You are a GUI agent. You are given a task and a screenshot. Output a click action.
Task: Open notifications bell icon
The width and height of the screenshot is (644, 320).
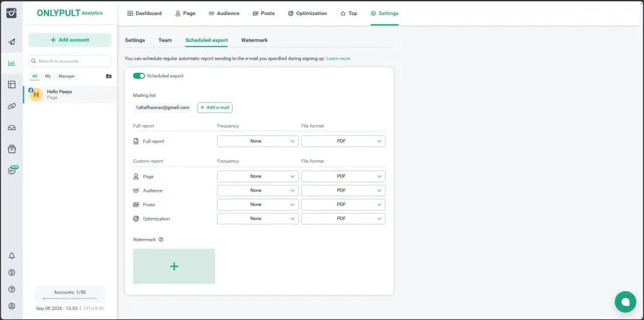[11, 255]
